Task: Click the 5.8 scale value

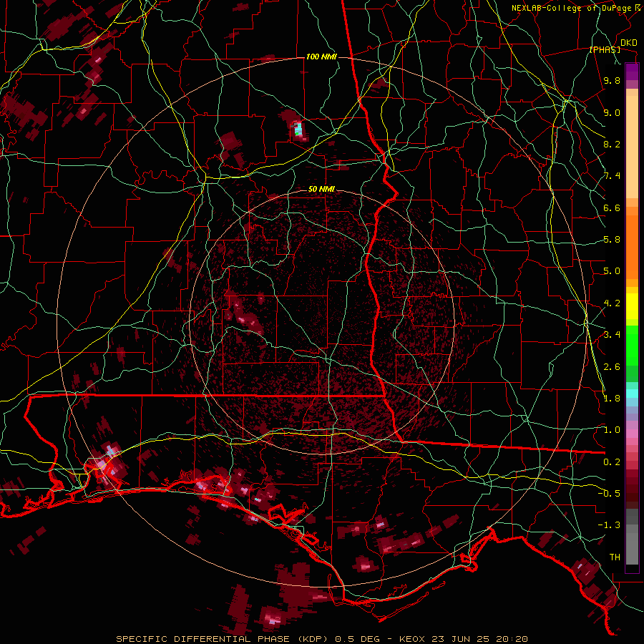Action: click(x=612, y=240)
